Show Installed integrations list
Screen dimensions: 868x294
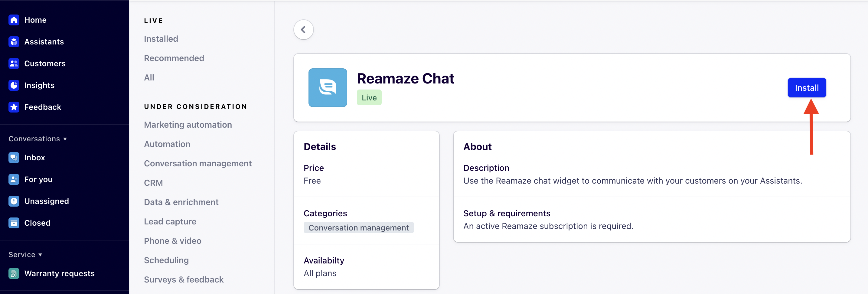(161, 39)
